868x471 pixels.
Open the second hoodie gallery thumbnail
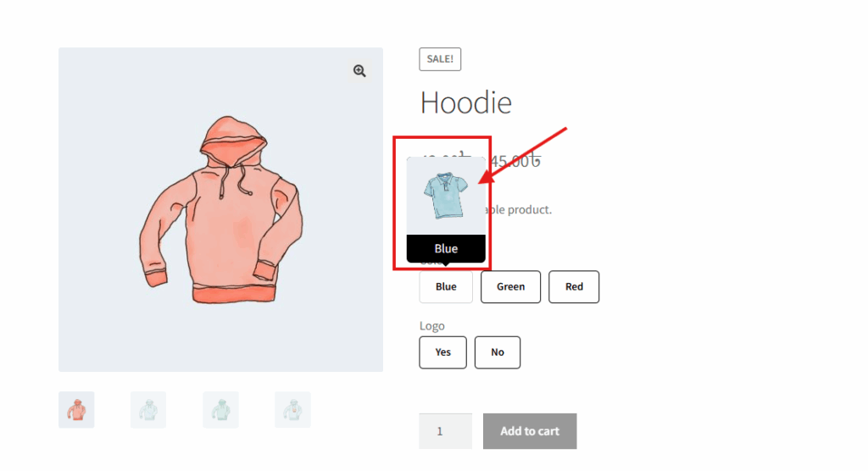[x=148, y=410]
